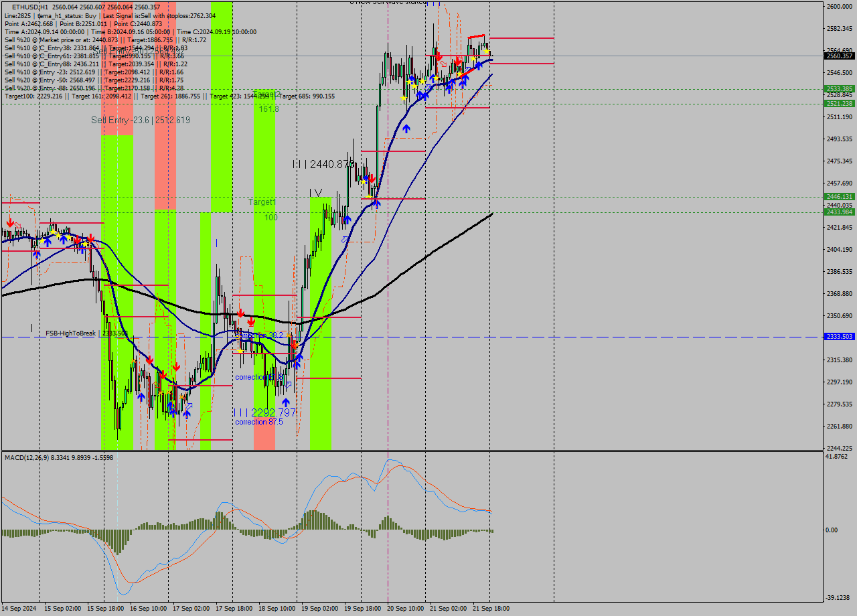Click the '14 Sep 2024' date label
The height and width of the screenshot is (616, 857).
coord(19,609)
